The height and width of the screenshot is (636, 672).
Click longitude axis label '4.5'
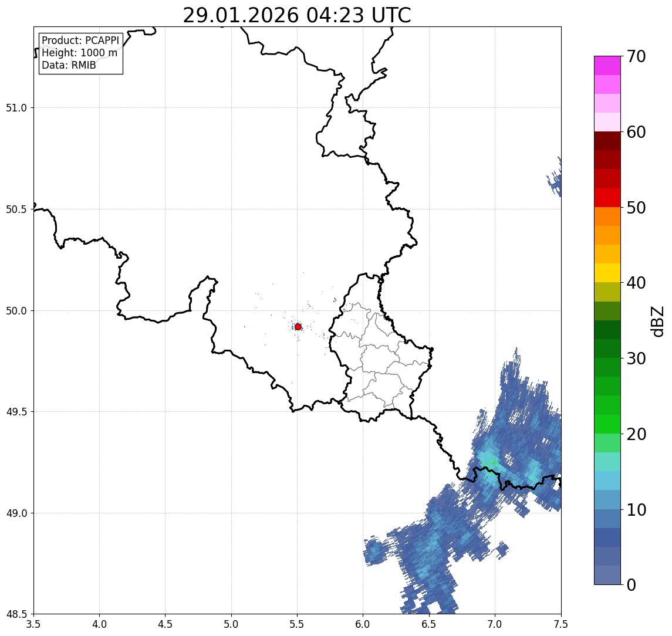(x=166, y=624)
